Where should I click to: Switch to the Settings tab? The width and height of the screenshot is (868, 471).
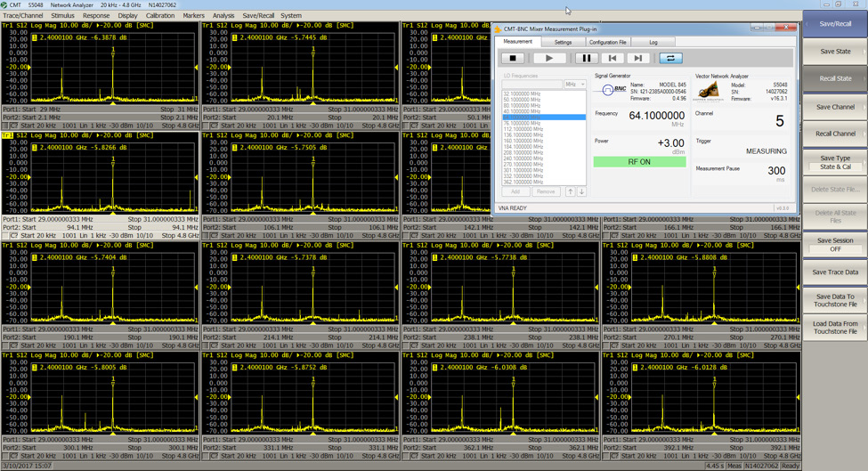563,42
